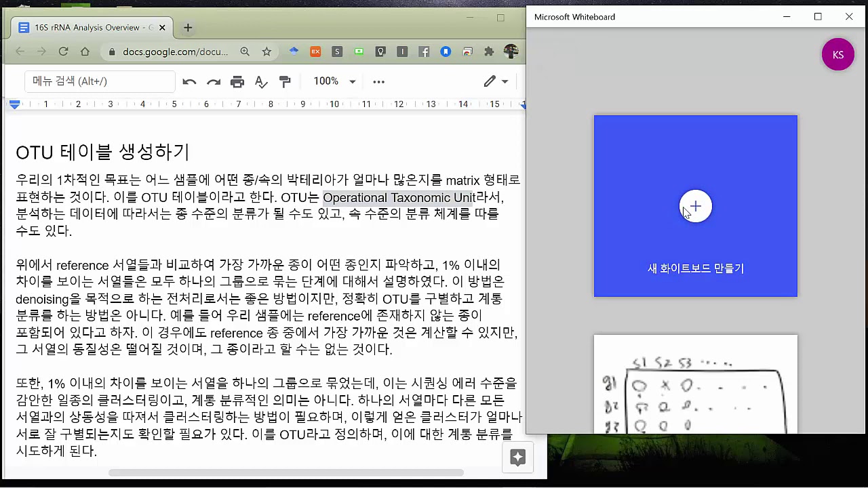868x488 pixels.
Task: Close the 16S rRNA Analysis Overview tab
Action: pyautogui.click(x=162, y=28)
